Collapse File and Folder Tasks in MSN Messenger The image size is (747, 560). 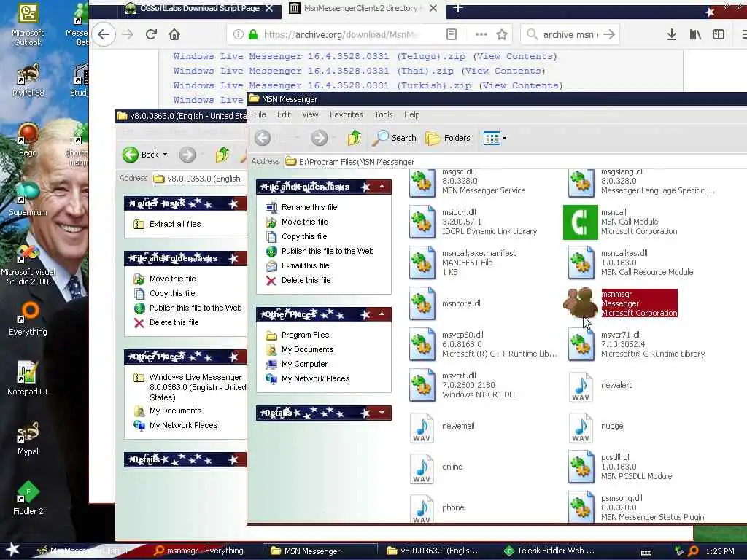[382, 187]
